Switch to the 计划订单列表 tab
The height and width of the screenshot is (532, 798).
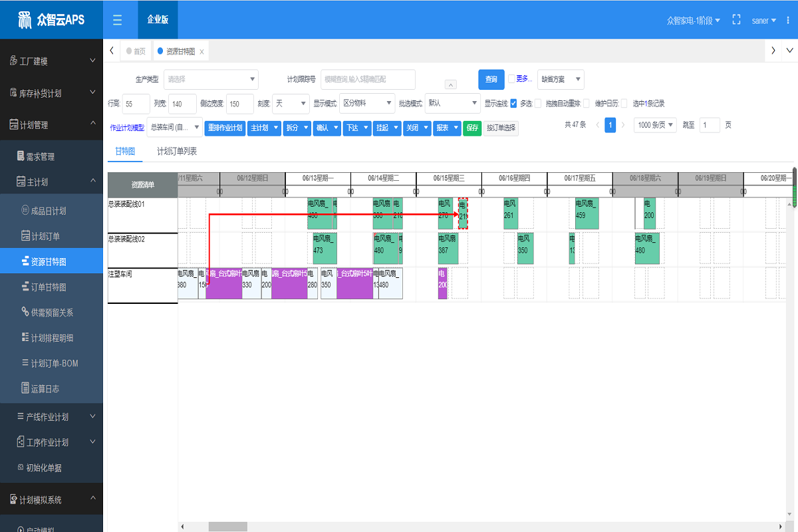[x=176, y=152]
